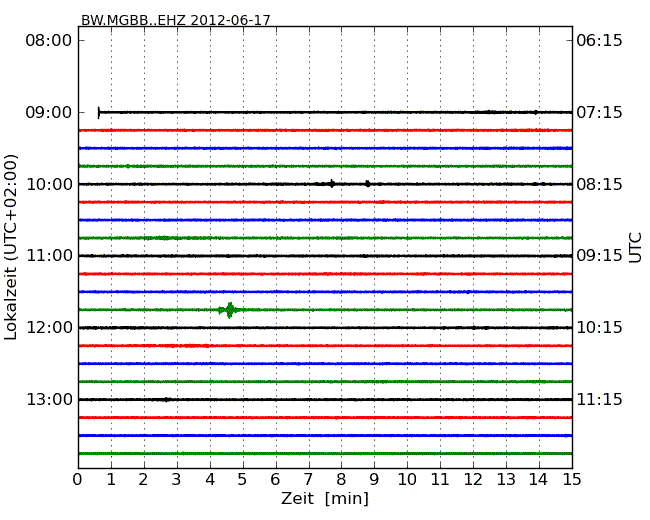Select x-axis tick label 7

pos(308,480)
